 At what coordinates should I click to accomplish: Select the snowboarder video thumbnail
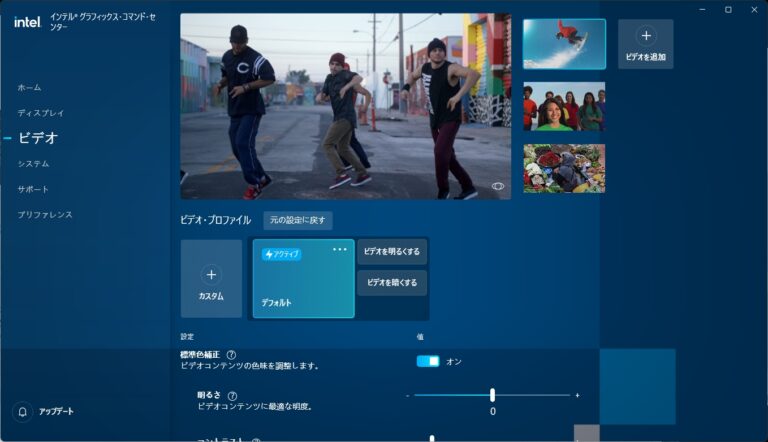point(564,44)
